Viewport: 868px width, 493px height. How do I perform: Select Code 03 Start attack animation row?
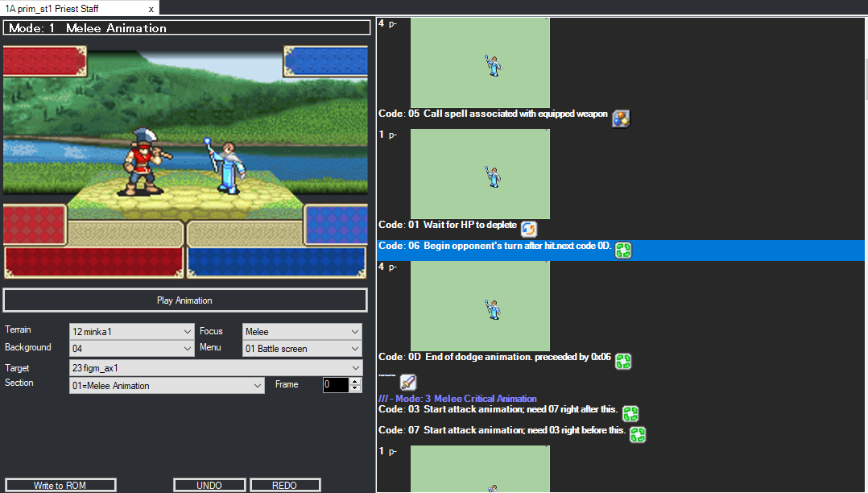point(620,414)
